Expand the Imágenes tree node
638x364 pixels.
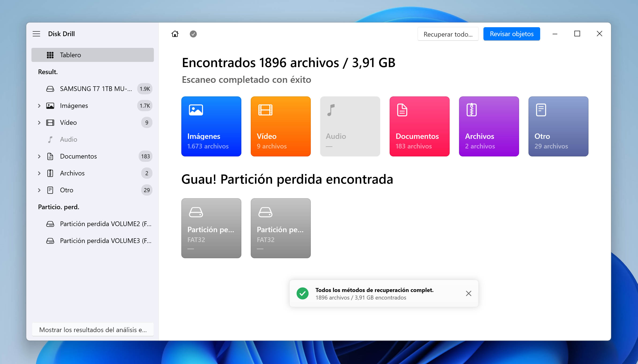point(39,106)
